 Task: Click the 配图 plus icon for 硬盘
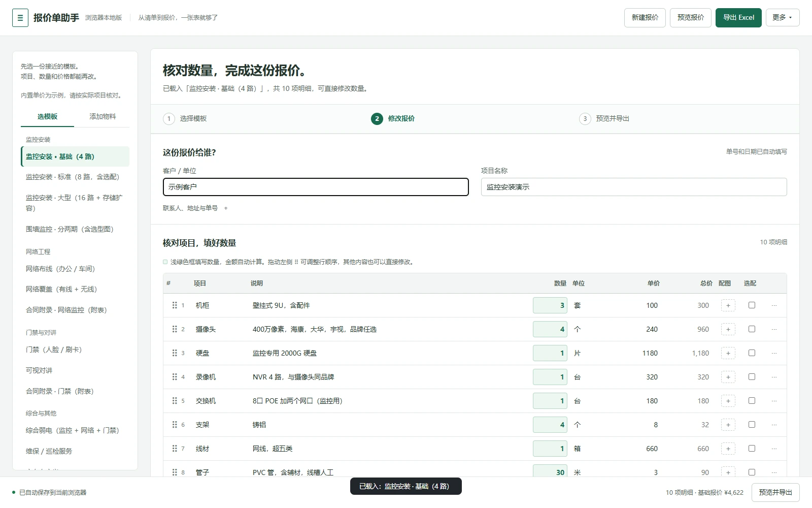pyautogui.click(x=728, y=353)
